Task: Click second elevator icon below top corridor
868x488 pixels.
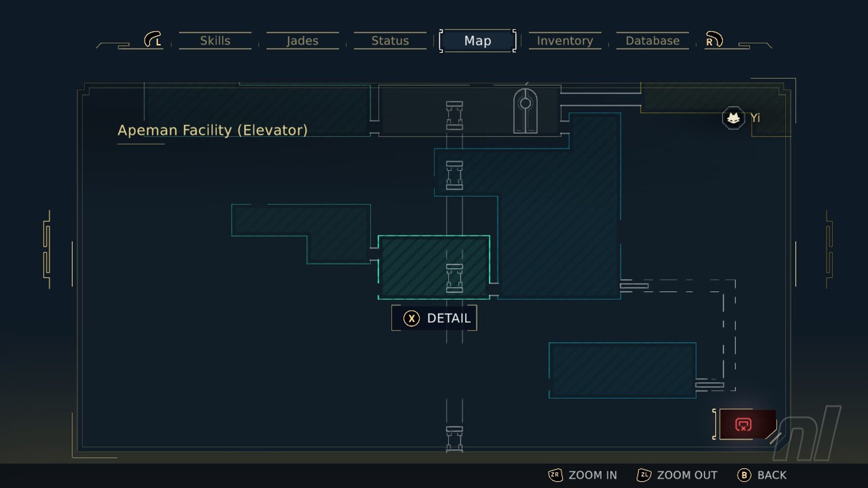Action: (454, 175)
